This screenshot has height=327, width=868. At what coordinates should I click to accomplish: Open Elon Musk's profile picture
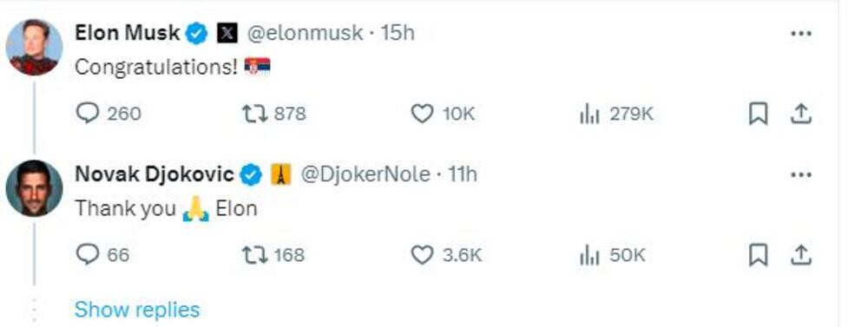pos(34,47)
